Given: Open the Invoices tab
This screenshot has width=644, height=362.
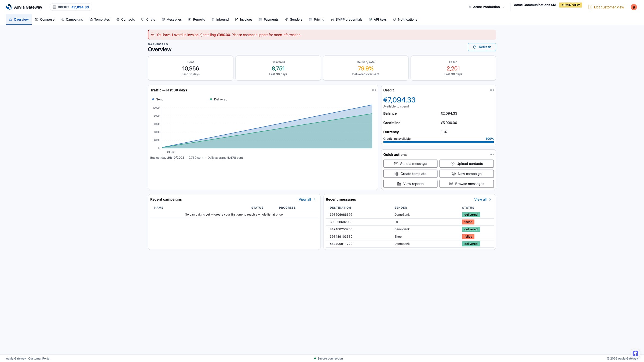Looking at the screenshot, I should click(x=244, y=19).
